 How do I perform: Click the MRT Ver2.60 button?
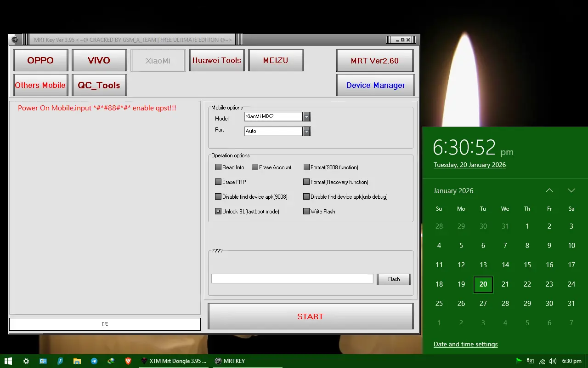(x=375, y=61)
